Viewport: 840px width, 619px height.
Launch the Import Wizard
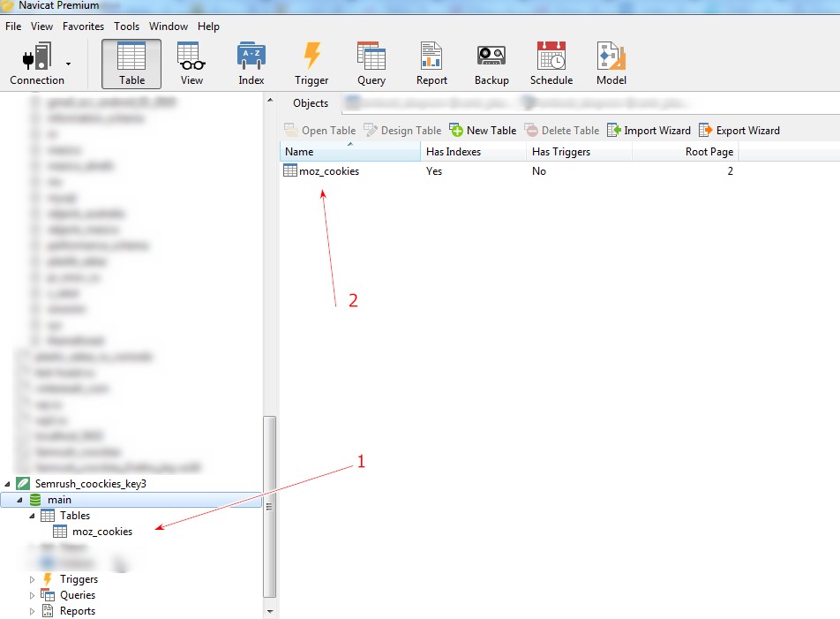(x=649, y=130)
